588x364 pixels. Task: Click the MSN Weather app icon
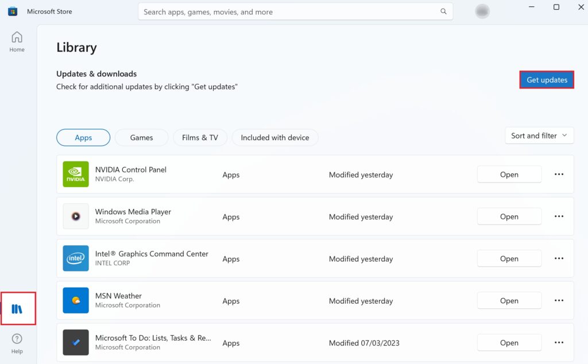(76, 300)
